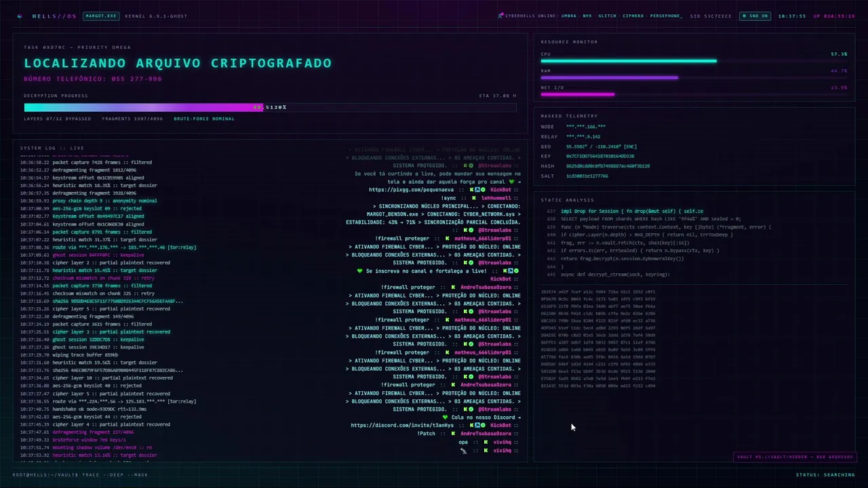
Task: Click the hex dump row starting 283574
Action: [598, 292]
